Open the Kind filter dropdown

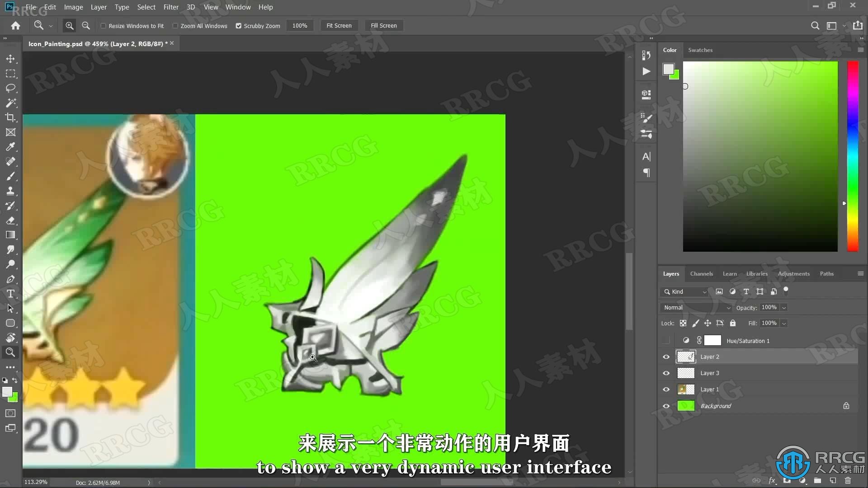(x=684, y=292)
